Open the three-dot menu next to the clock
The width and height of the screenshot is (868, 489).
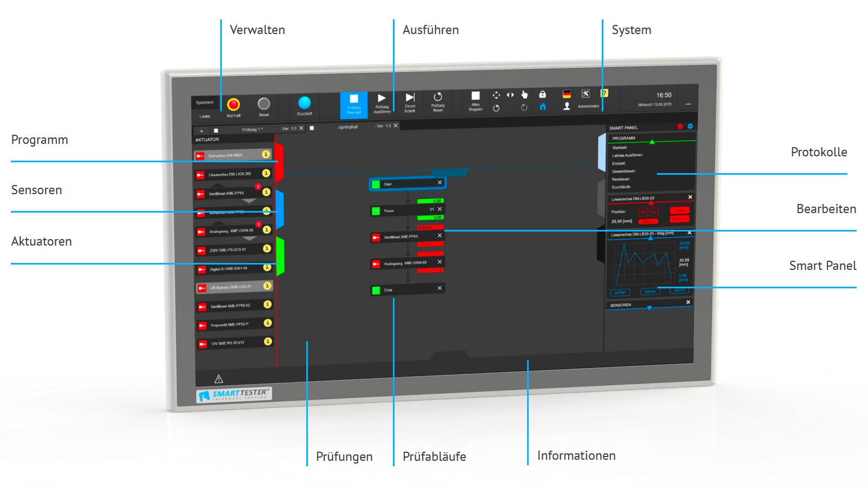pos(688,104)
